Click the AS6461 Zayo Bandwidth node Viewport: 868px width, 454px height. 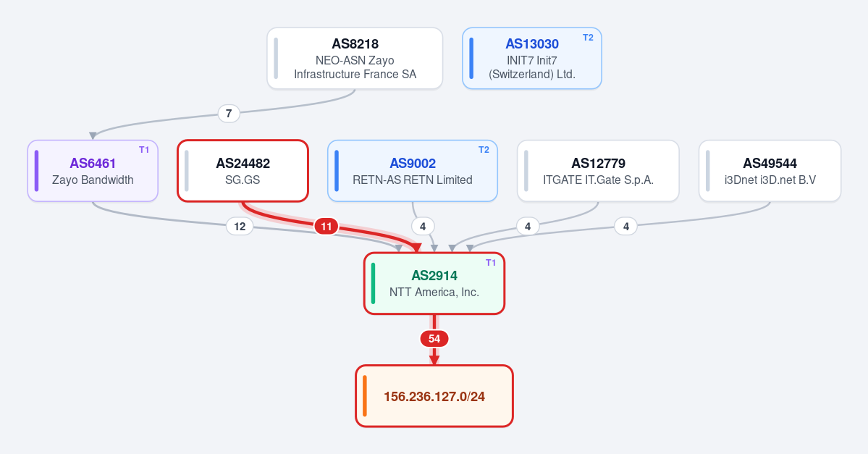[x=93, y=171]
